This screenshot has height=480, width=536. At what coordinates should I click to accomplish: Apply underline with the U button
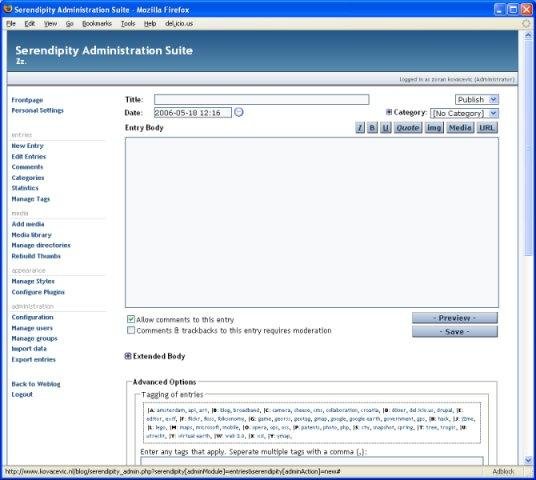coord(386,128)
